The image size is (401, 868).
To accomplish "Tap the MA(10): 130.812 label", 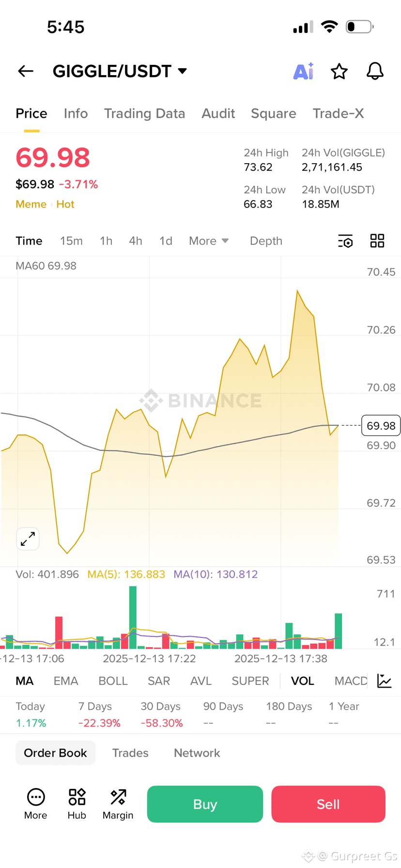I will pos(216,574).
